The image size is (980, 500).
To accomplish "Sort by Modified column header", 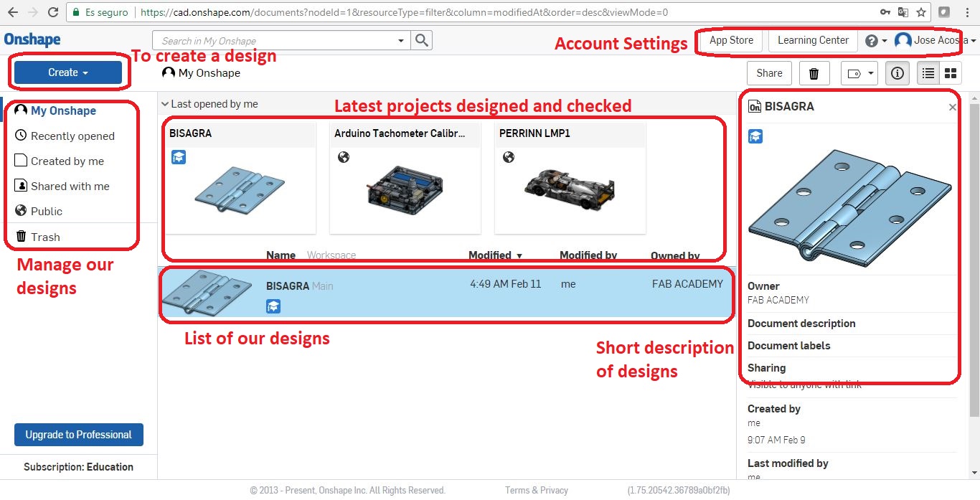I will pos(495,255).
